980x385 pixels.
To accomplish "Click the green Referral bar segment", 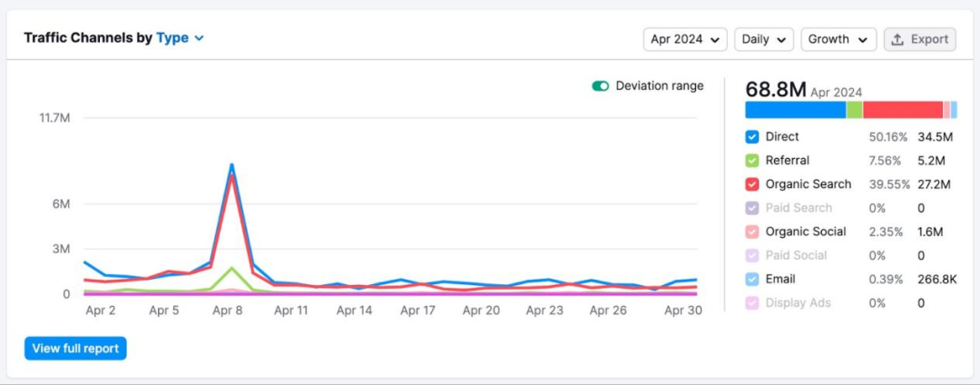I will point(854,110).
